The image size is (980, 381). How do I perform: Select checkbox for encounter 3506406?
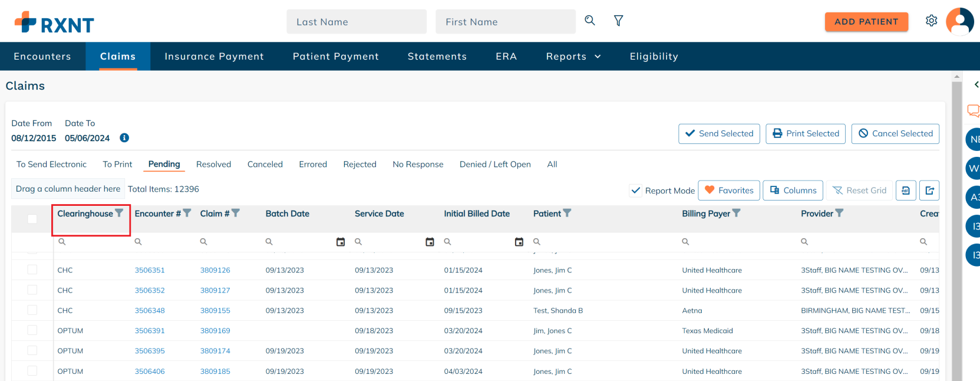click(32, 371)
